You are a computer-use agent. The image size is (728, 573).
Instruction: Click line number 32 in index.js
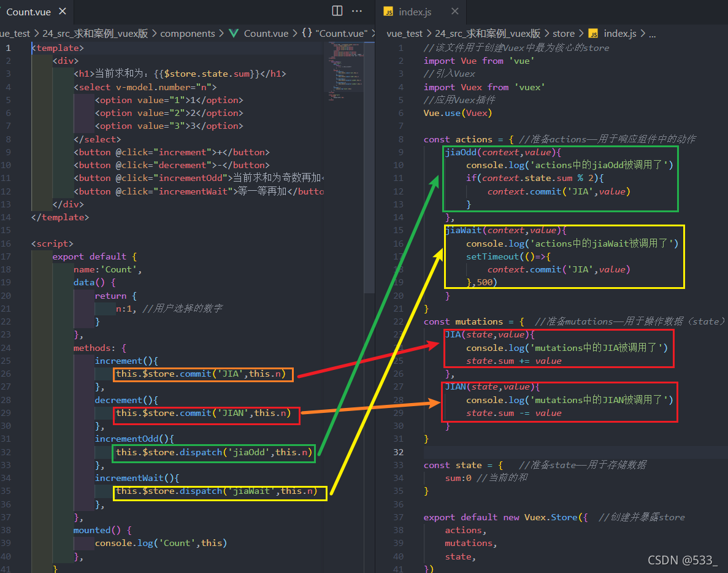coord(399,452)
